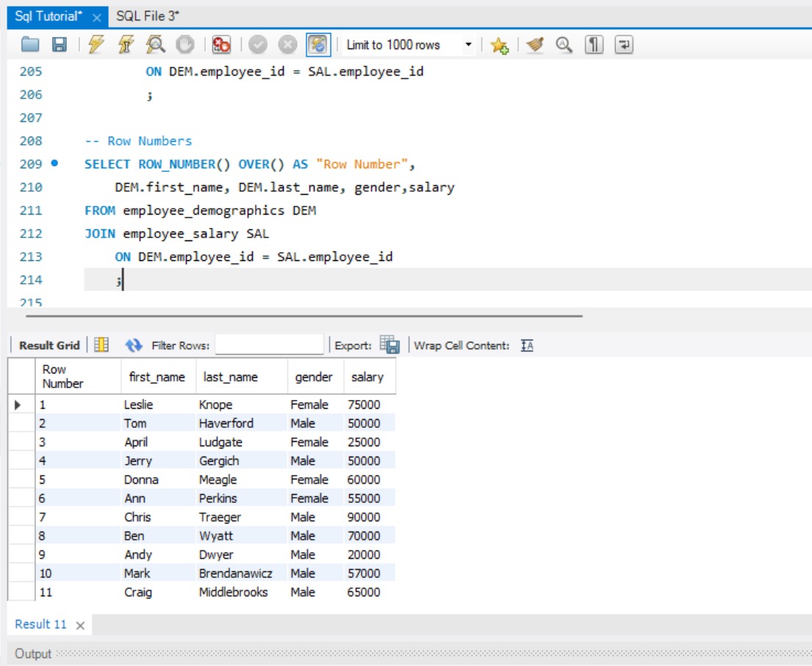The width and height of the screenshot is (812, 666).
Task: Sort by last_name column header
Action: pyautogui.click(x=241, y=376)
